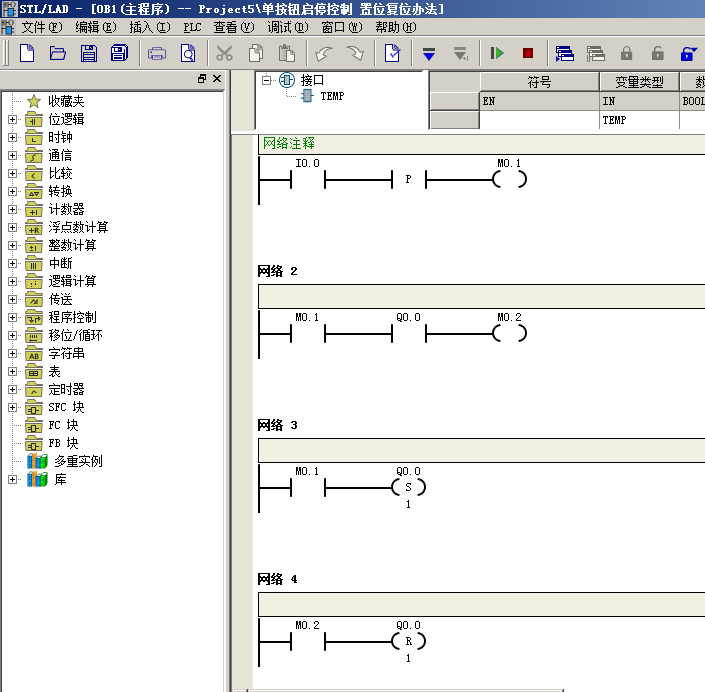Screen dimensions: 705x692
Task: Click the blue monitoring list icon
Action: click(x=564, y=54)
